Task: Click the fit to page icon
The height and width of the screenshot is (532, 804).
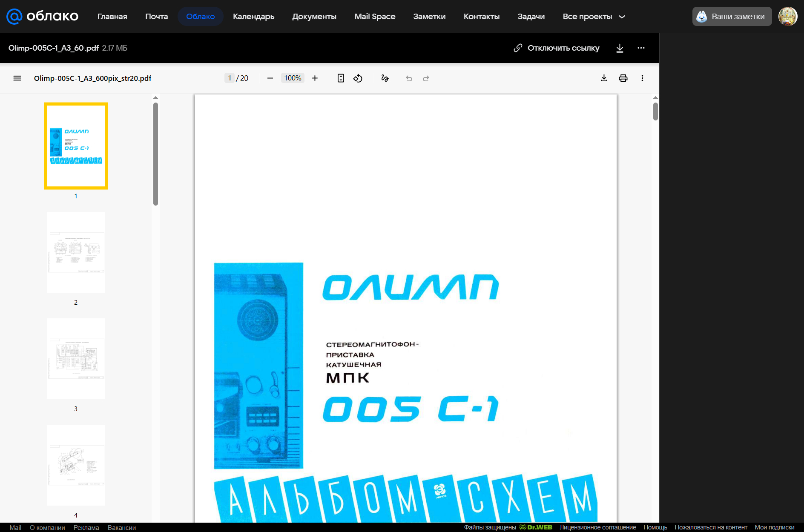Action: [341, 78]
